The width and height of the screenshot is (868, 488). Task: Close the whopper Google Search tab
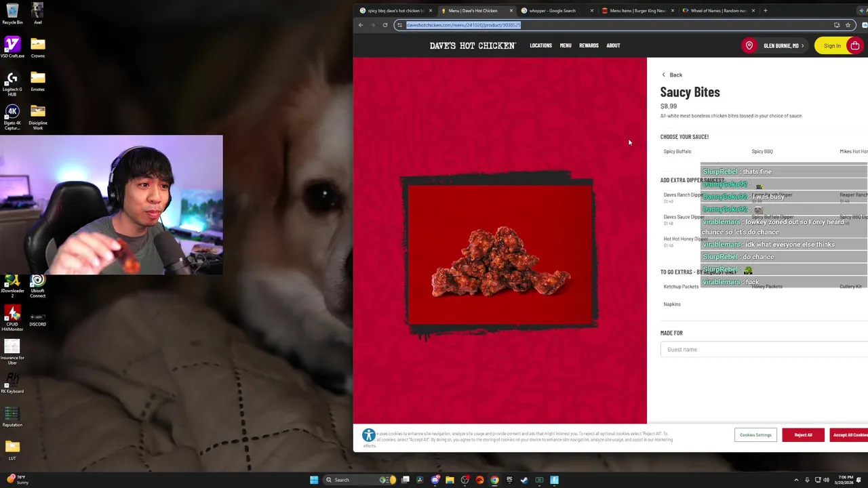click(x=592, y=10)
